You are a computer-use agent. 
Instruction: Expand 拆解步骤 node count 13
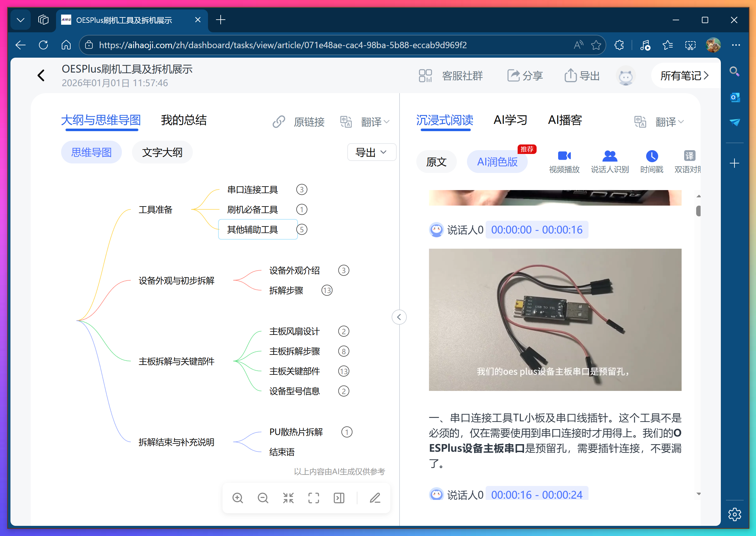point(327,290)
